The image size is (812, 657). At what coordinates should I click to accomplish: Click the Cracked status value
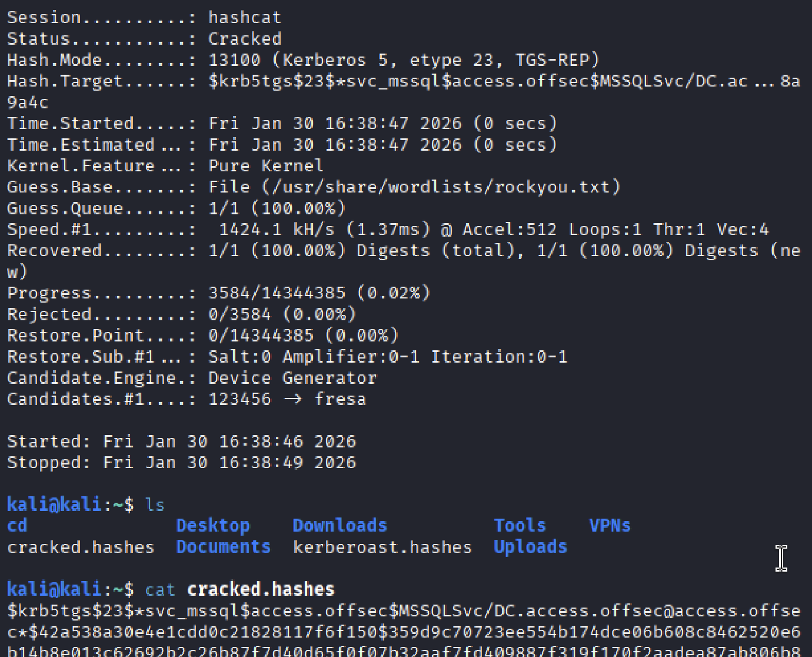(x=245, y=39)
